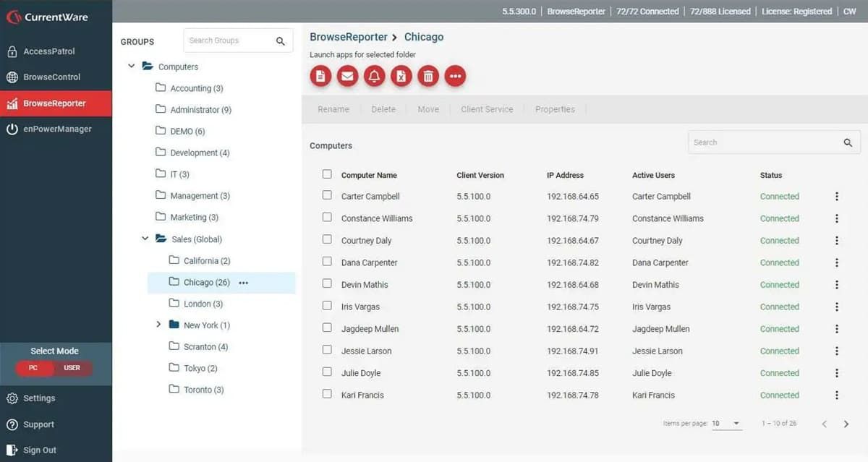The width and height of the screenshot is (868, 462).
Task: Switch to enPowerManager module
Action: point(57,129)
